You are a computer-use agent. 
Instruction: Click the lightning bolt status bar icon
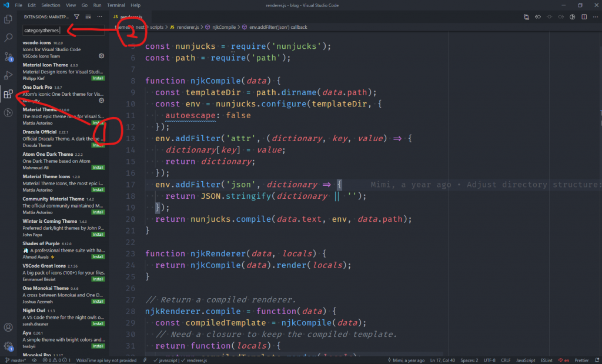point(145,360)
